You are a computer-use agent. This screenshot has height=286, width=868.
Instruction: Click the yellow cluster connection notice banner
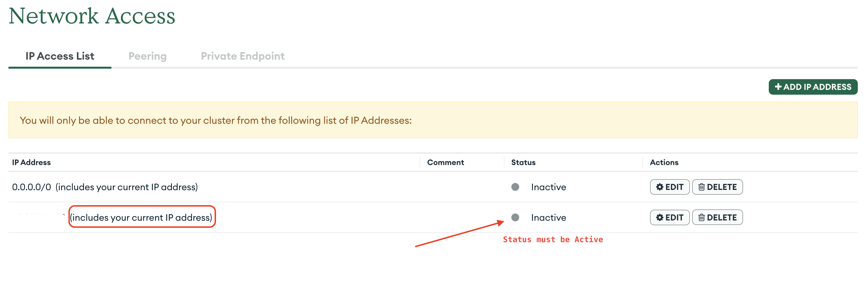pyautogui.click(x=433, y=120)
